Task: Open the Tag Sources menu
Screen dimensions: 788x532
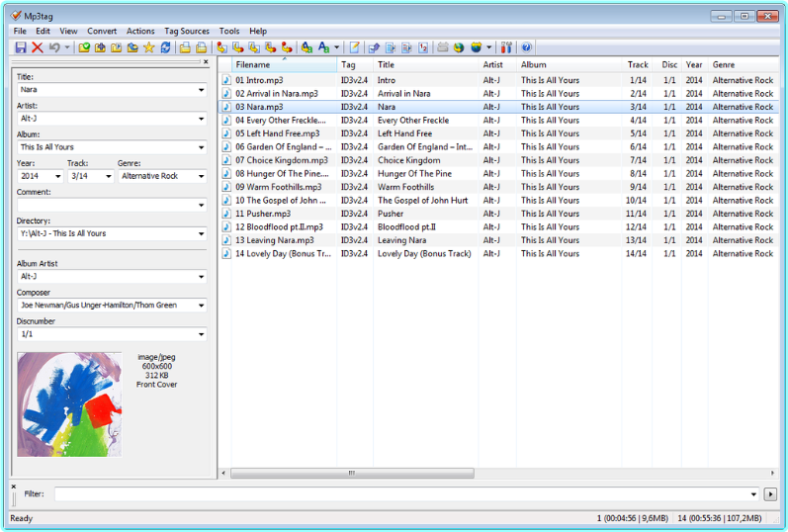Action: point(187,32)
